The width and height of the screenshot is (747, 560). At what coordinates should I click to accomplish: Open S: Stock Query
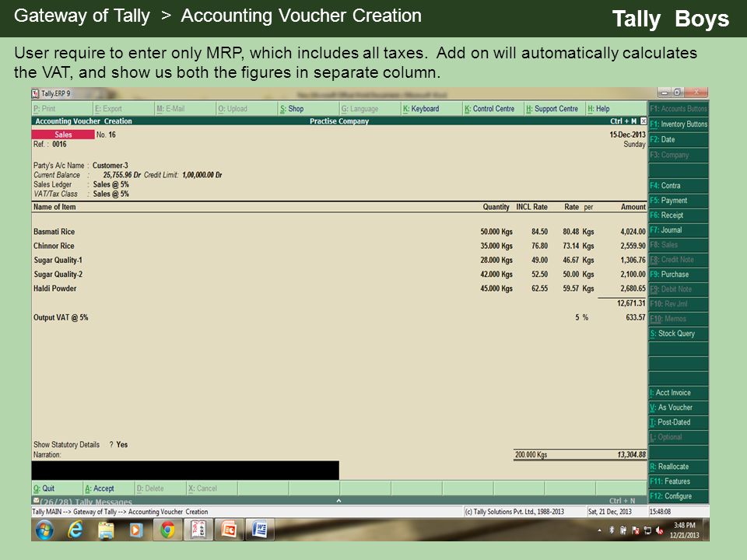tap(679, 334)
